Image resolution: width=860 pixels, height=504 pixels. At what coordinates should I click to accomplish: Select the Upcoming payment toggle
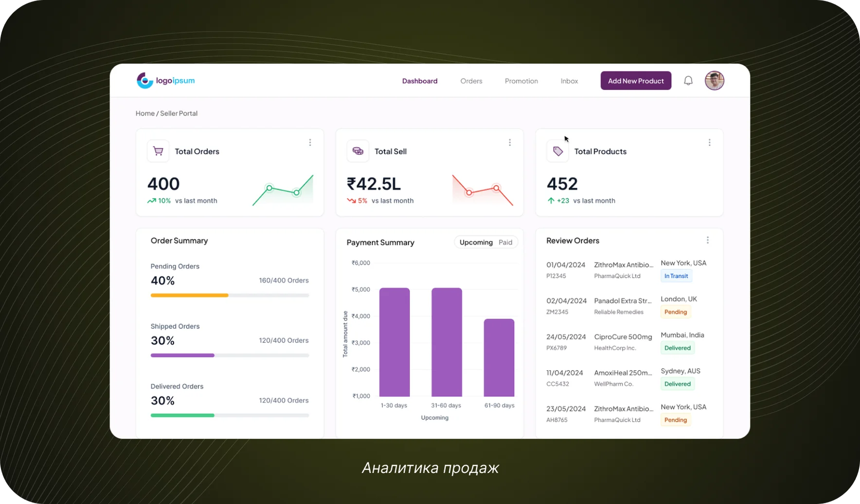tap(476, 242)
